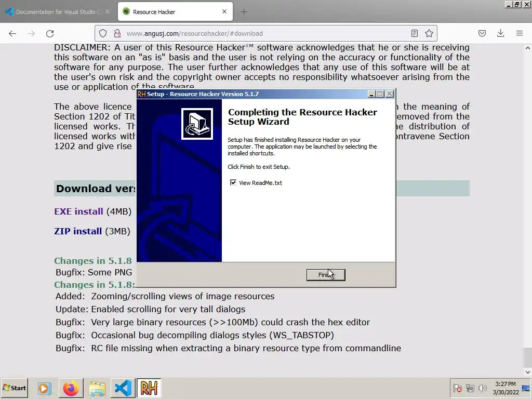Click the RC file missing bugfix line
Viewport: 532px width, 399px height.
pos(229,348)
